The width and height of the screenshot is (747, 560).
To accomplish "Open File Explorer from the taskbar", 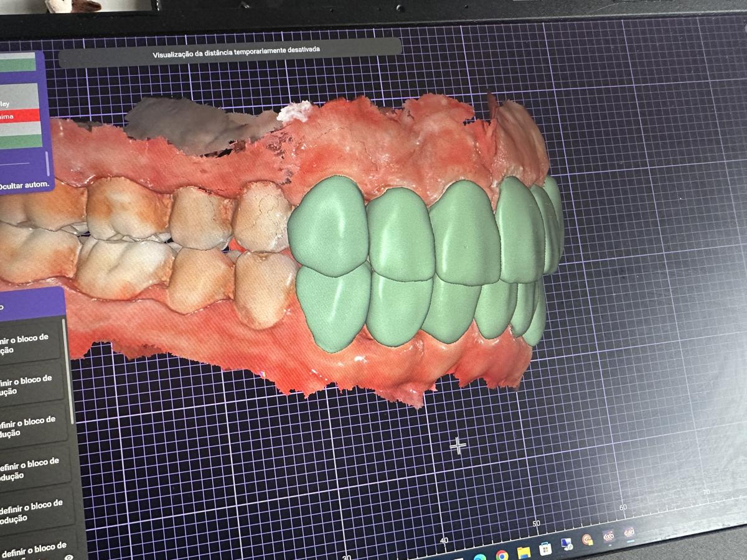I will (x=524, y=552).
